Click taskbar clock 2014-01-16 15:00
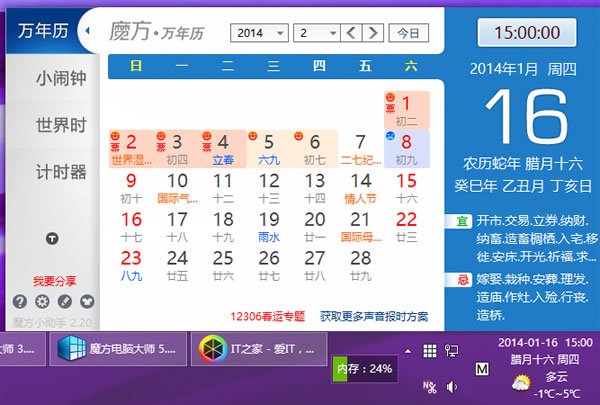 [545, 342]
